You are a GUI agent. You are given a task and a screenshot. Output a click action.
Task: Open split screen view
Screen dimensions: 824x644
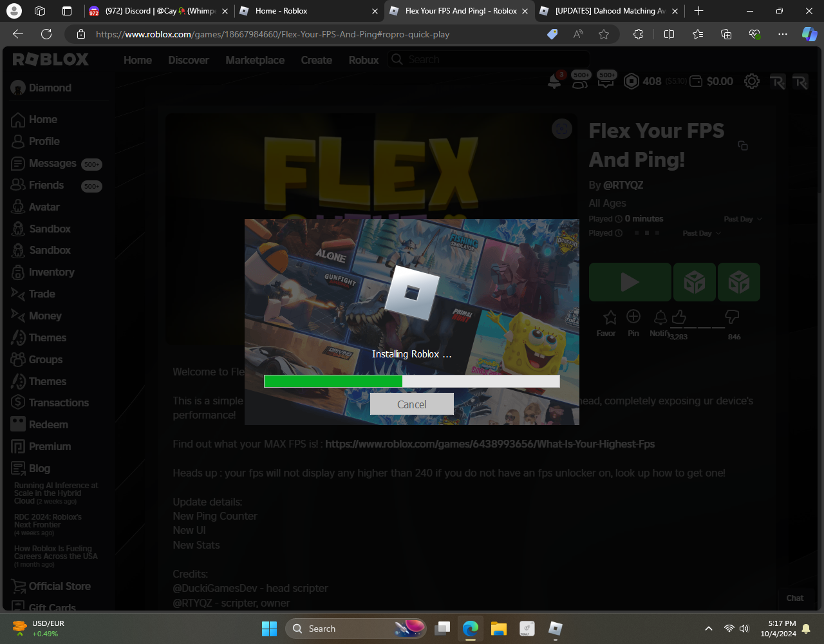point(669,34)
